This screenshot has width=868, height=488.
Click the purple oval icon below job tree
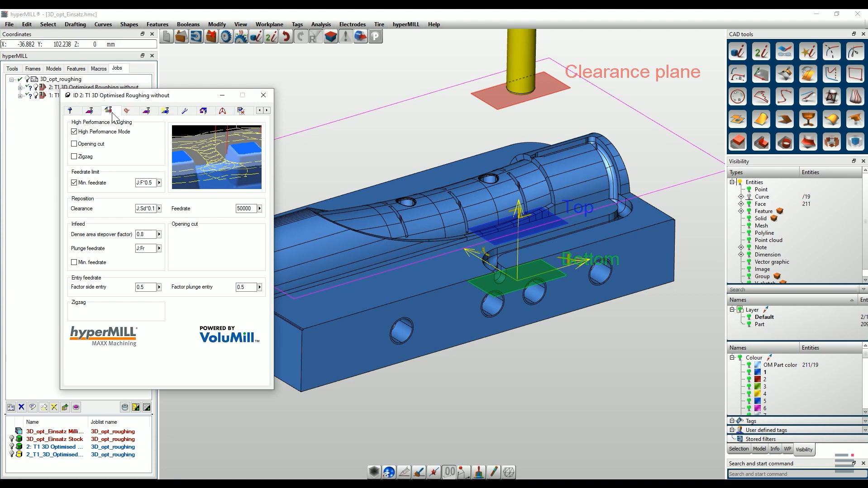pyautogui.click(x=76, y=407)
